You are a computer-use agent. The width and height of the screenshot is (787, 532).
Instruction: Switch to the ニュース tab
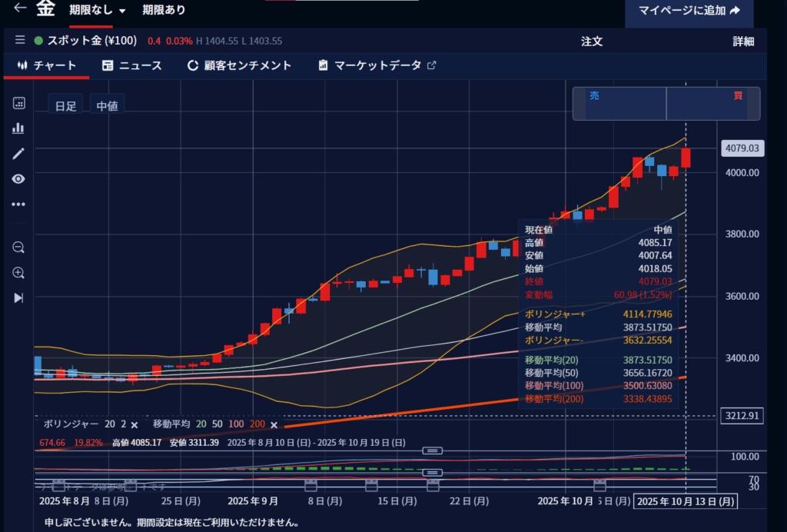click(x=131, y=65)
